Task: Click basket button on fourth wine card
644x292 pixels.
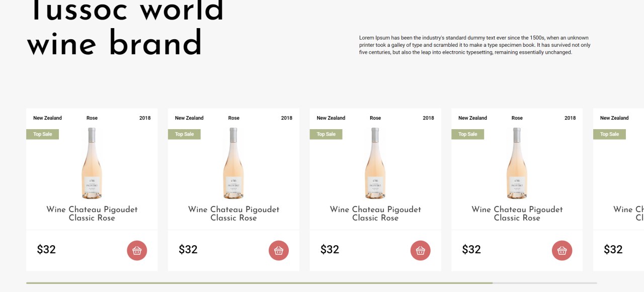Action: (x=562, y=250)
